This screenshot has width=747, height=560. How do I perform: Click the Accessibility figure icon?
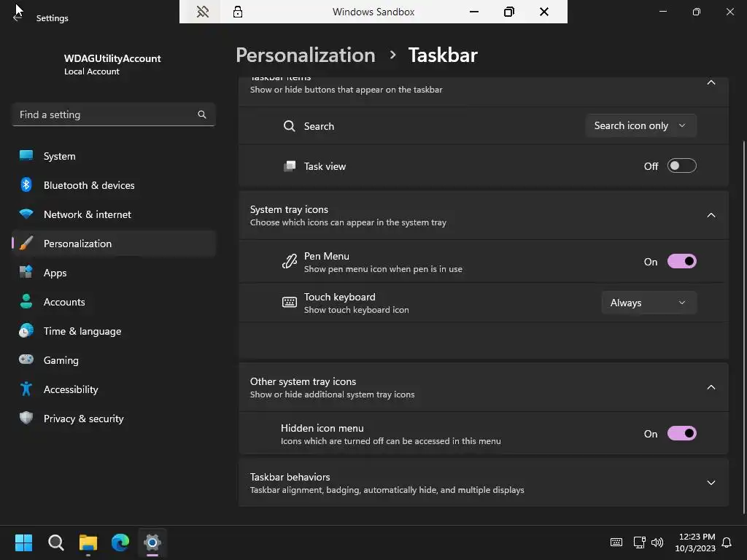(26, 389)
